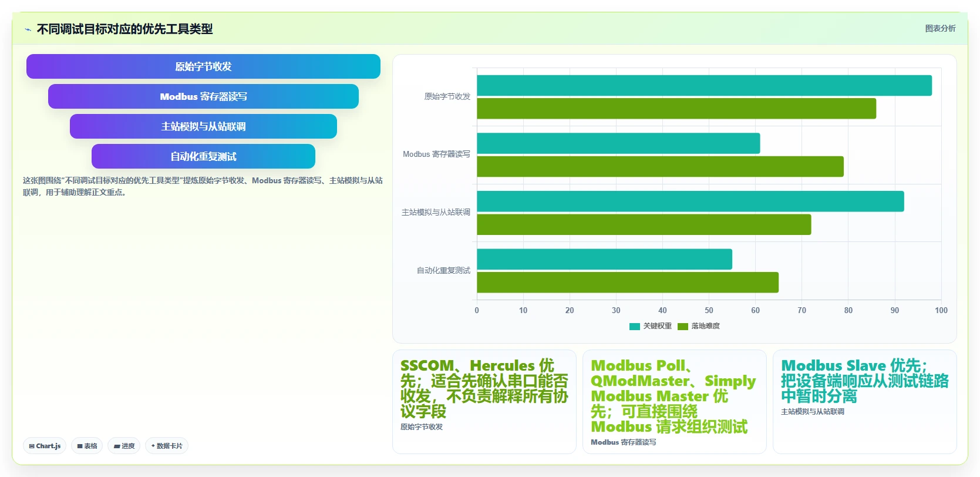Screen dimensions: 980x477
Task: Click the Chart.js tag chip
Action: click(45, 446)
